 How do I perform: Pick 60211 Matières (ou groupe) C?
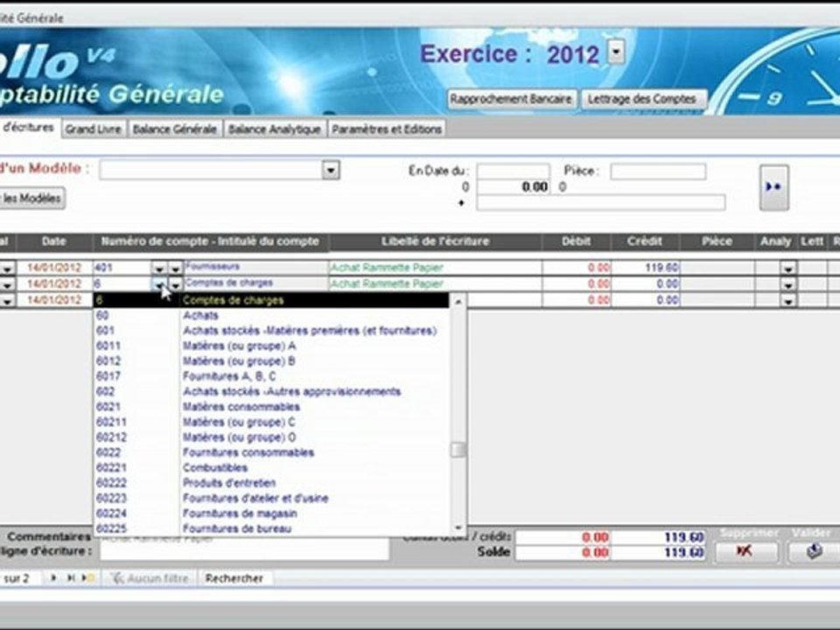pos(271,422)
